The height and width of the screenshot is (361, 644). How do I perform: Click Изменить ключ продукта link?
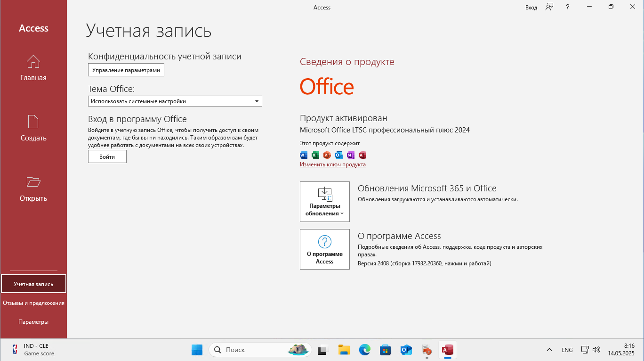(x=333, y=164)
